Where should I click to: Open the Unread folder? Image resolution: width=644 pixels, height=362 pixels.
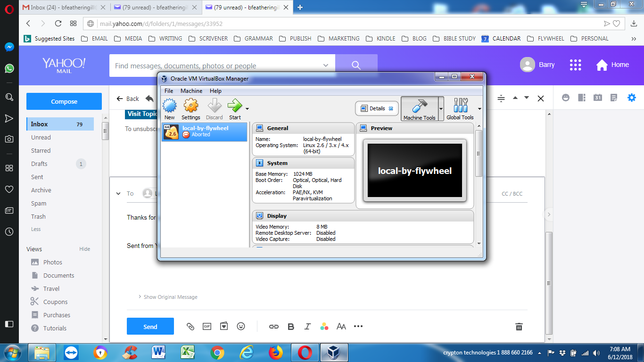[x=41, y=138]
